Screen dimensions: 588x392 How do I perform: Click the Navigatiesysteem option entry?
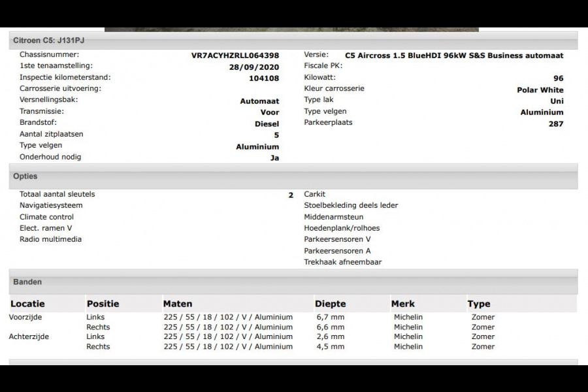pos(51,205)
